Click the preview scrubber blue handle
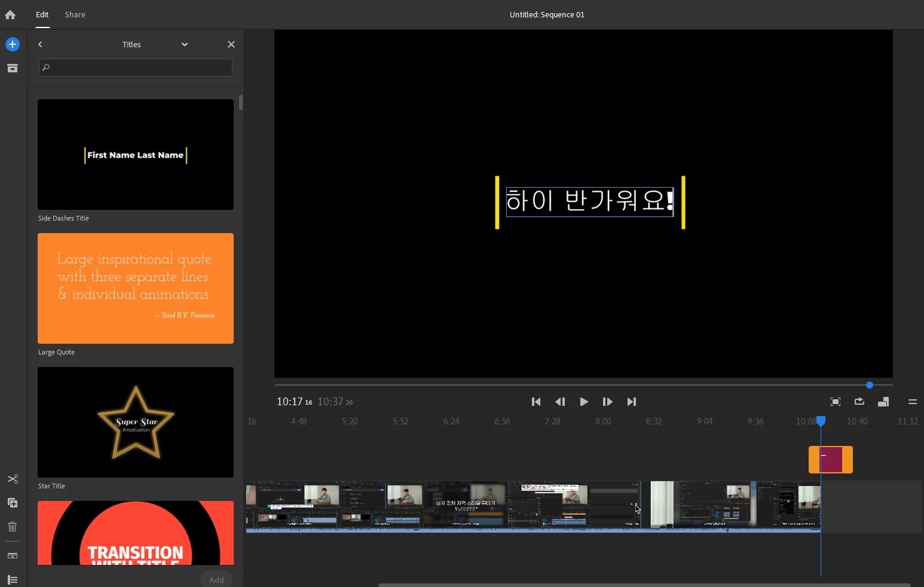Viewport: 924px width, 587px height. point(870,385)
